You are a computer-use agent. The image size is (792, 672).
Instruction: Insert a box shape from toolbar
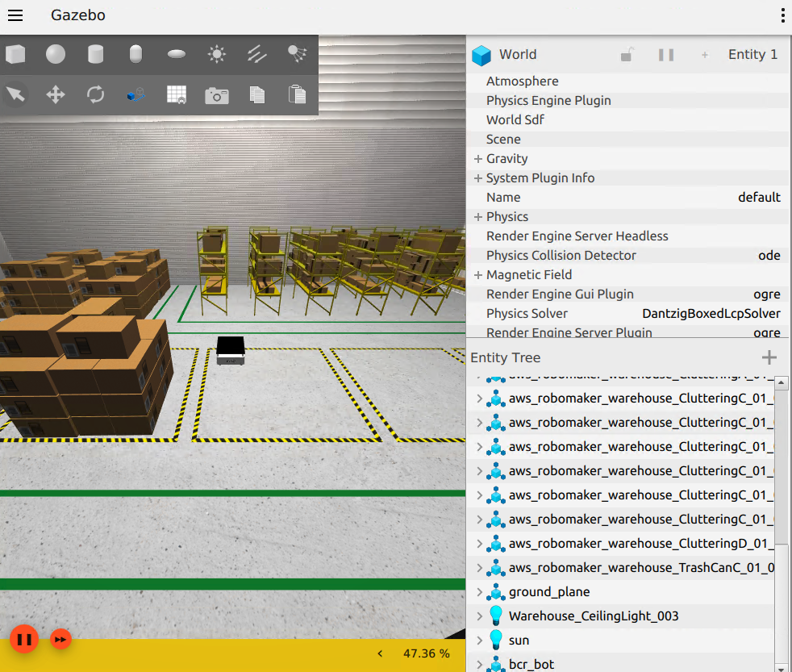tap(15, 54)
